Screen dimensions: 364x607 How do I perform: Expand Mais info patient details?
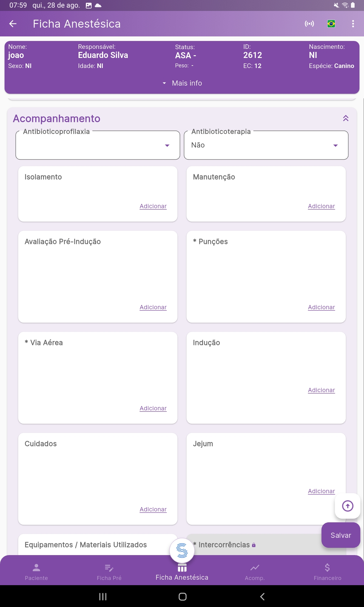point(182,83)
